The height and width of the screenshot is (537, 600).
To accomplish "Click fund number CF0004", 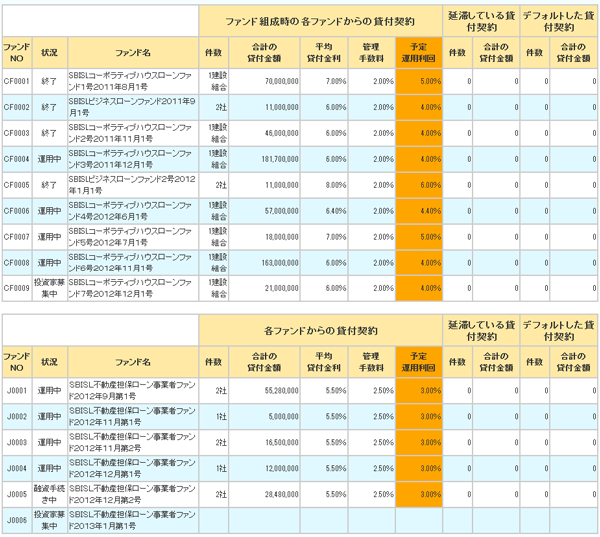I will click(x=16, y=159).
